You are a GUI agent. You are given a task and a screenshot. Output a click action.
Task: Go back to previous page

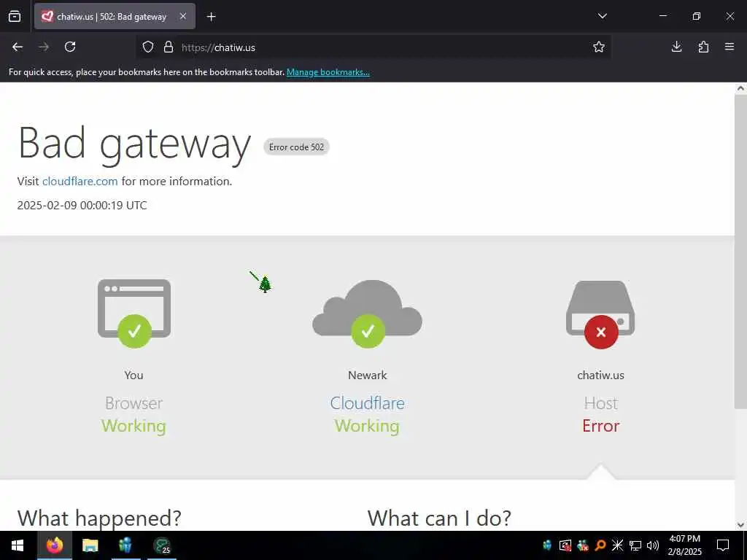18,47
